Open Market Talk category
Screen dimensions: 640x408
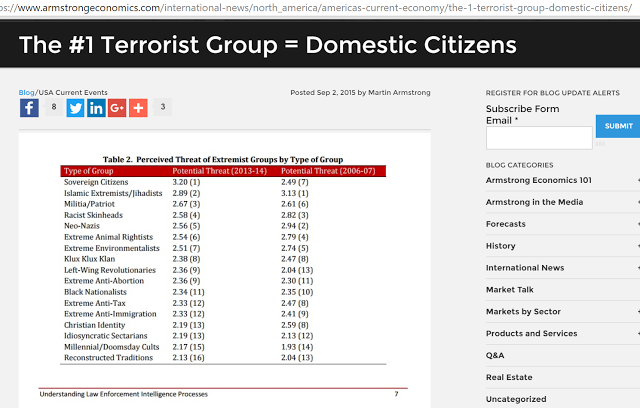[x=510, y=290]
